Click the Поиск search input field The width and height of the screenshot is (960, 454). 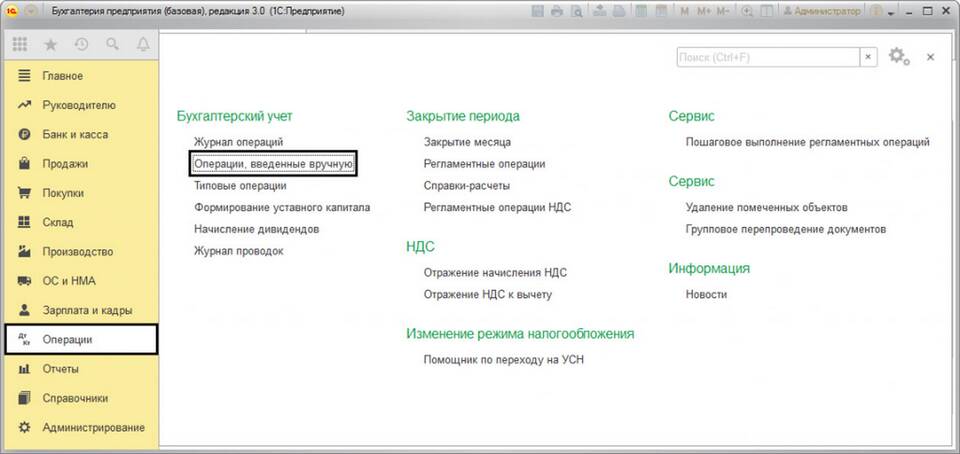pos(768,58)
